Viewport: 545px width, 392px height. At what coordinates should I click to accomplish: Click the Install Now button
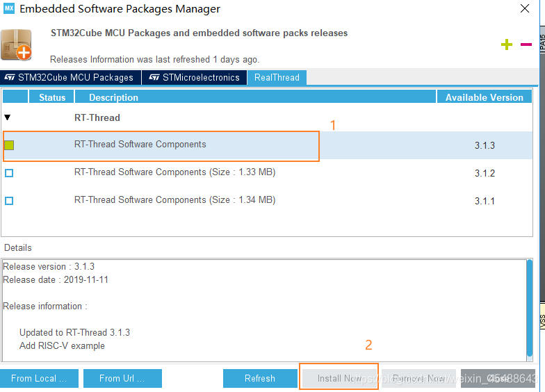point(339,378)
